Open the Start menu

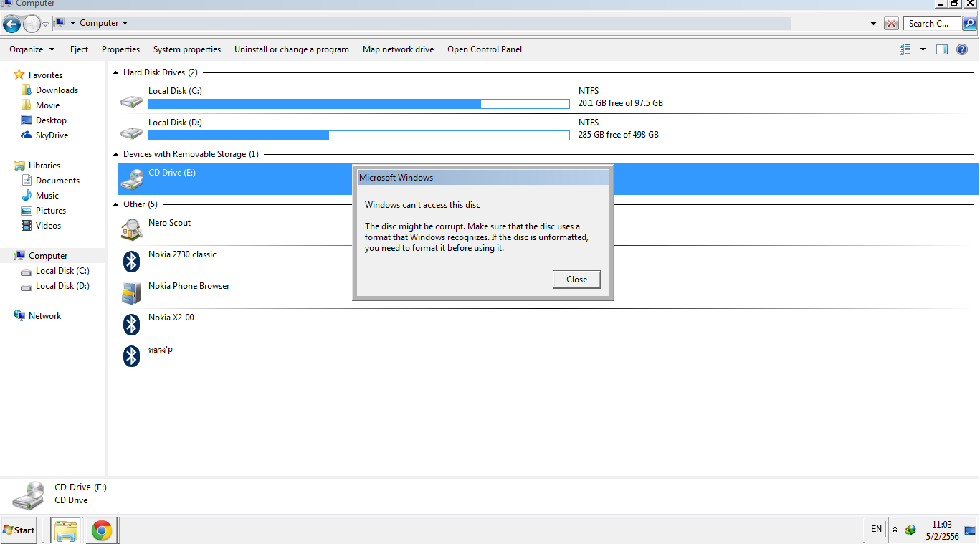point(19,530)
